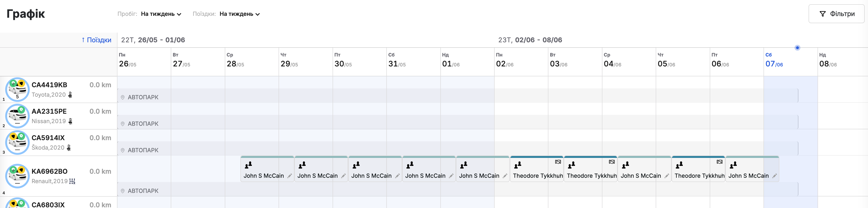868x208 pixels.
Task: Click the location pin in AA2315PE АВТОПАРК row
Action: coord(123,124)
